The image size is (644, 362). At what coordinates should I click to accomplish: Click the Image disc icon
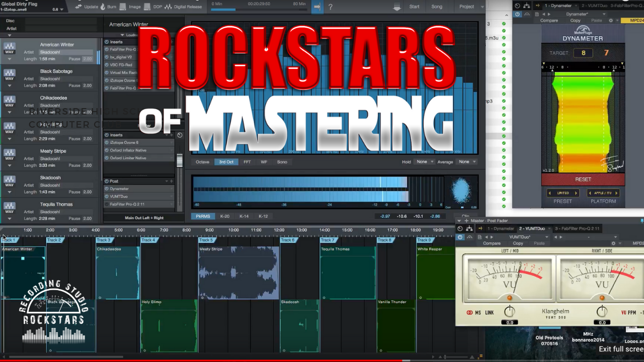[123, 7]
